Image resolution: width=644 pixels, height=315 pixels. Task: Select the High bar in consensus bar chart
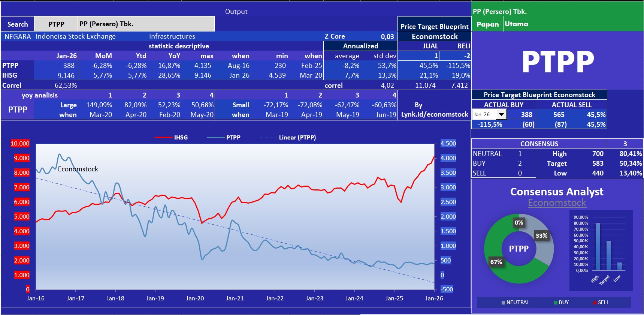598,246
